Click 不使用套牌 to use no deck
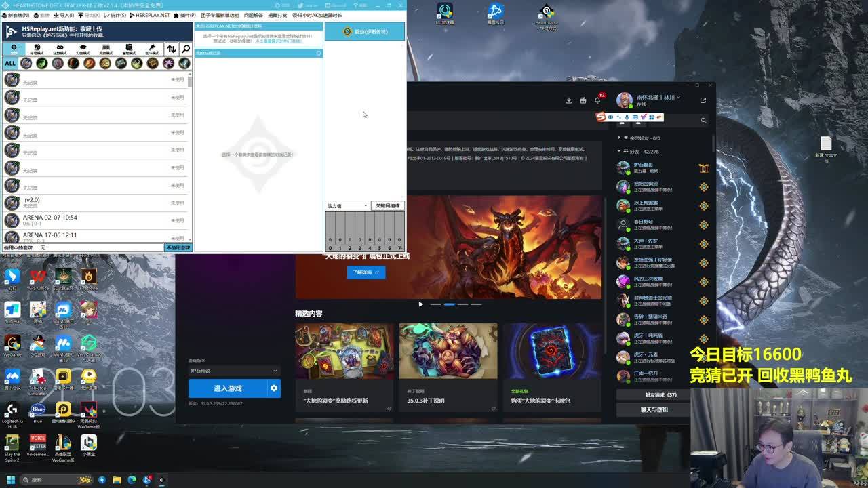868x488 pixels. pos(178,247)
